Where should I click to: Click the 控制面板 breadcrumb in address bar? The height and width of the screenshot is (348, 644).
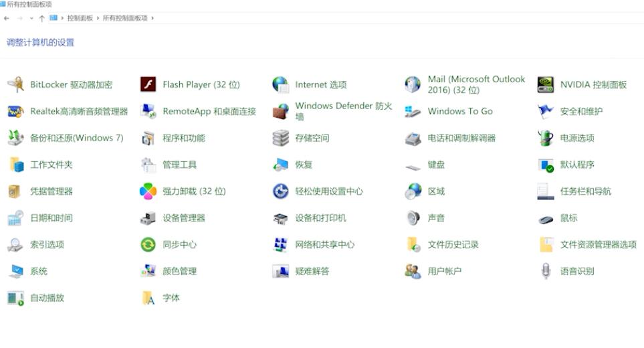tap(80, 18)
